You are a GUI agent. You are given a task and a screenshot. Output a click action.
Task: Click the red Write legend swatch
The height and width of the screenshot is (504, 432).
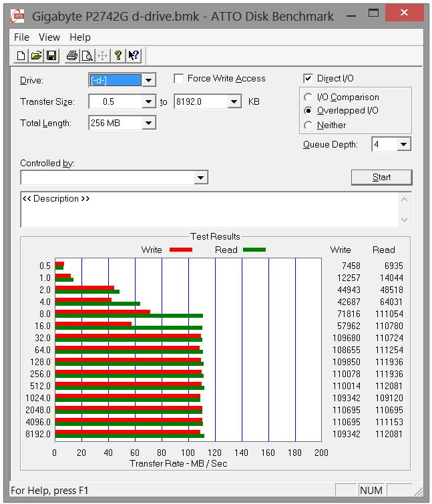tap(181, 250)
